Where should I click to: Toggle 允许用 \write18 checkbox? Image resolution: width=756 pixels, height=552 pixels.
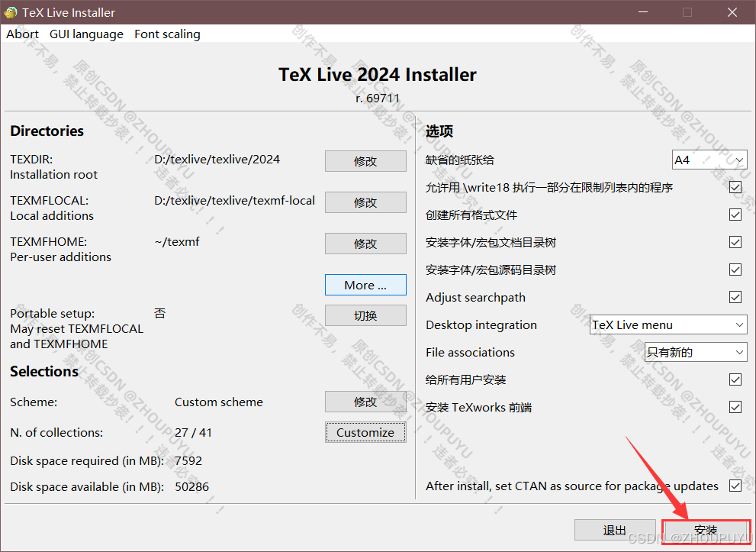pyautogui.click(x=735, y=187)
